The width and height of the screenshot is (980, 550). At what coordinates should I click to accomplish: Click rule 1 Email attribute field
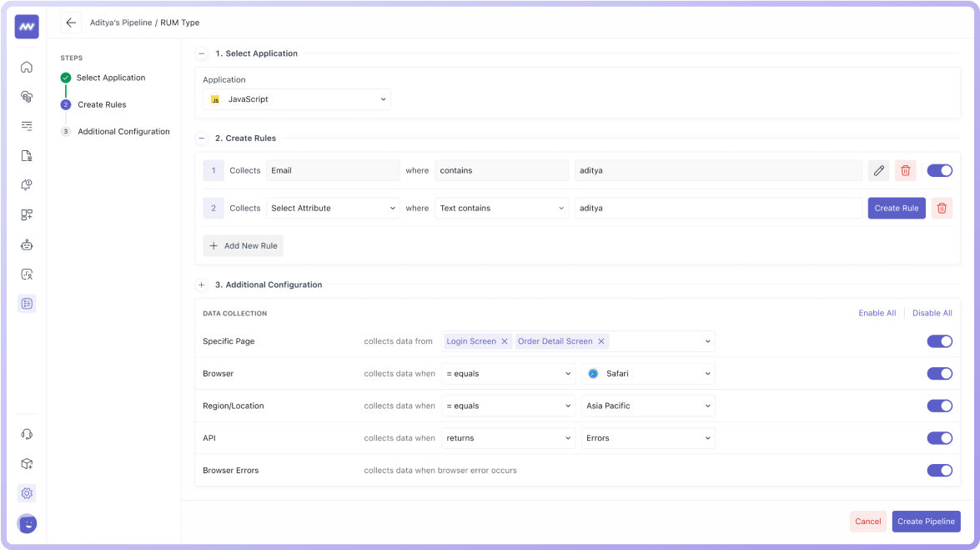[x=333, y=170]
